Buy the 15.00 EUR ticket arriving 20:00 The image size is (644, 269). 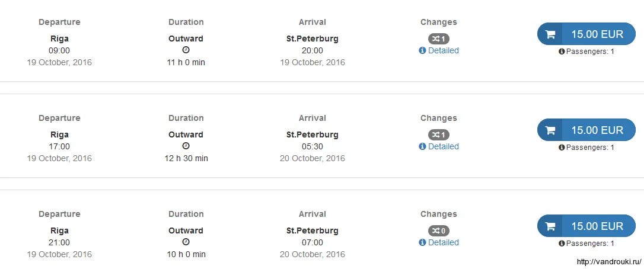point(586,34)
